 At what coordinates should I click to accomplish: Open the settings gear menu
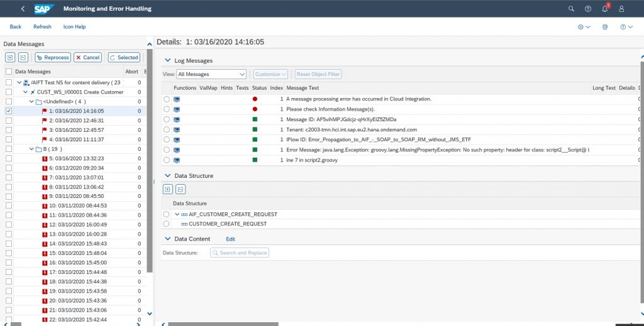(584, 26)
